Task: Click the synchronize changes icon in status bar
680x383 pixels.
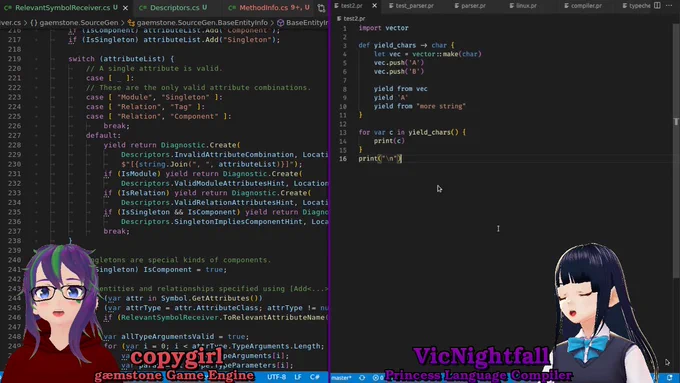Action: (x=362, y=378)
